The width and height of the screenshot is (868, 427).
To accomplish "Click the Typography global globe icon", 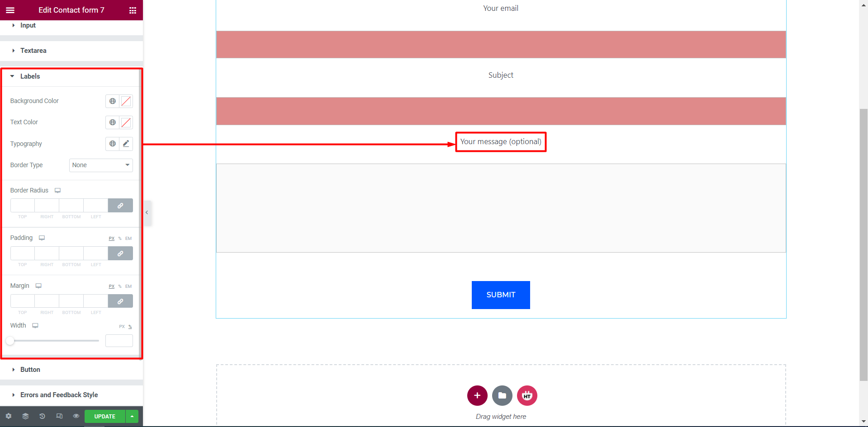I will [113, 144].
